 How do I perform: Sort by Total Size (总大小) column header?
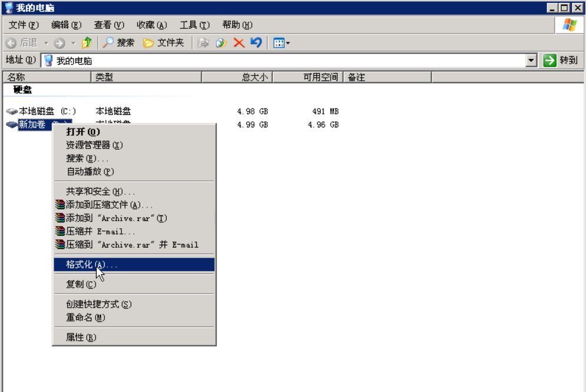coord(238,77)
